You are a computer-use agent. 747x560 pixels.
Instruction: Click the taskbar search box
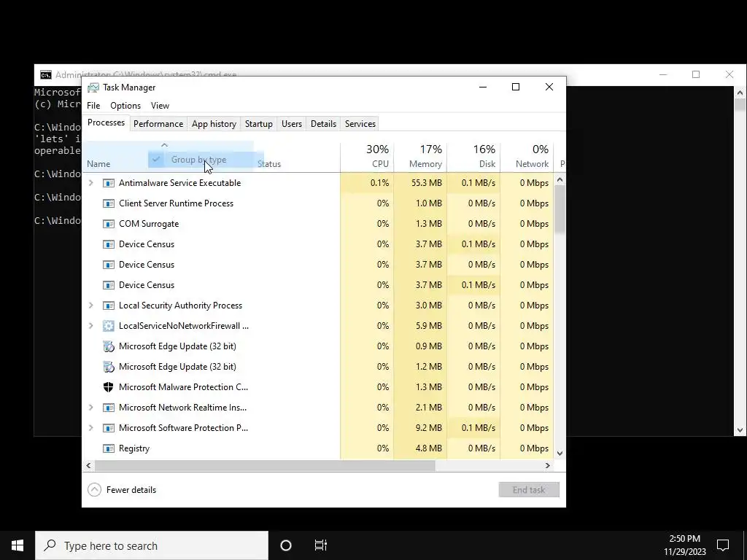(152, 545)
